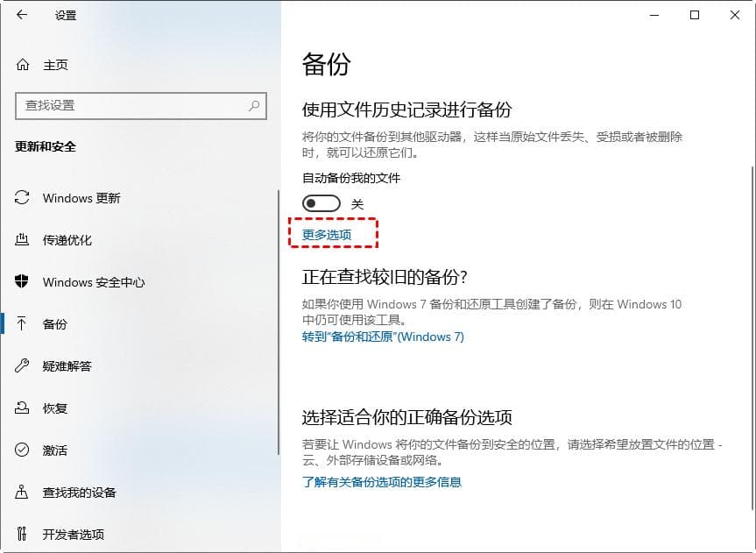
Task: Click the 开发者选项 tools icon
Action: [22, 534]
